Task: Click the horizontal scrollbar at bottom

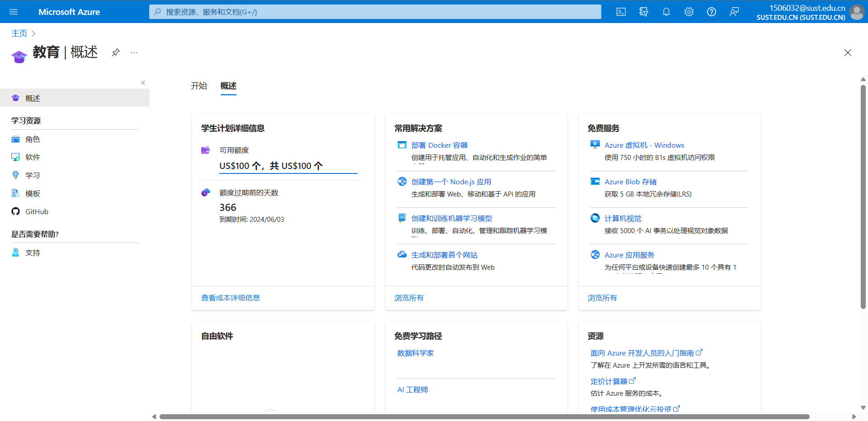Action: pos(484,416)
